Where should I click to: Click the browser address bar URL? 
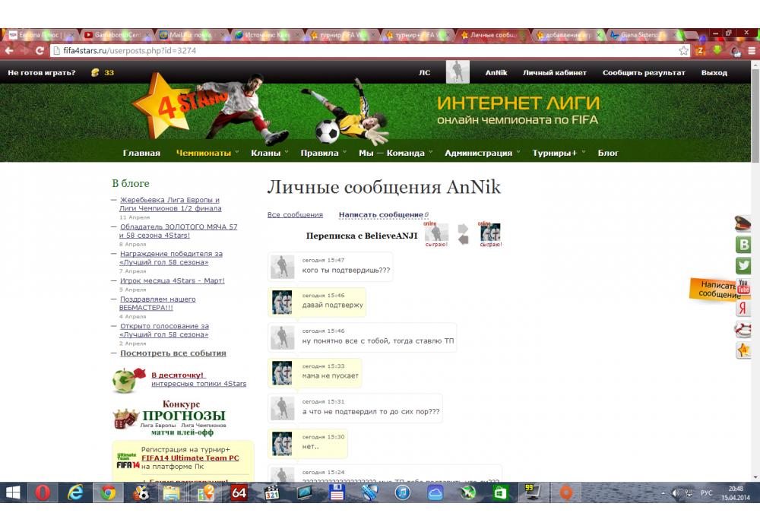[304, 51]
